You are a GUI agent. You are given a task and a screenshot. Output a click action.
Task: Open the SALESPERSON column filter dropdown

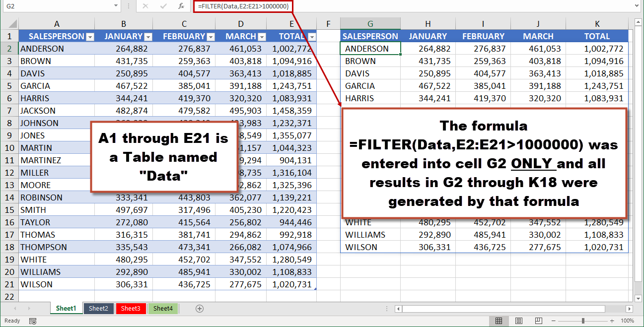(90, 36)
